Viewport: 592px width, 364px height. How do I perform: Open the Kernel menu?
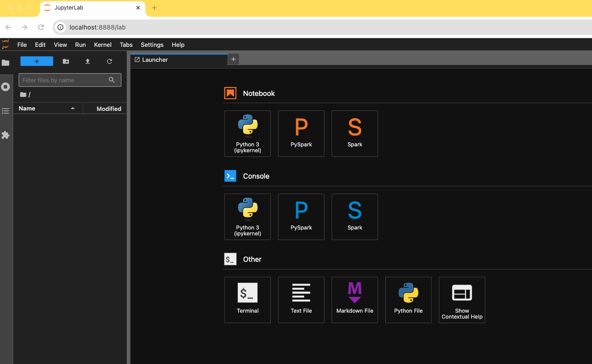tap(103, 45)
